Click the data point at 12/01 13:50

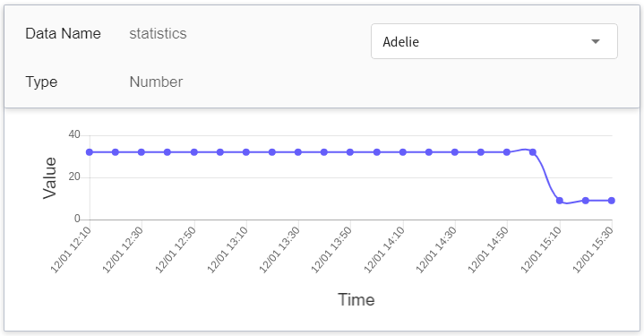(x=350, y=152)
